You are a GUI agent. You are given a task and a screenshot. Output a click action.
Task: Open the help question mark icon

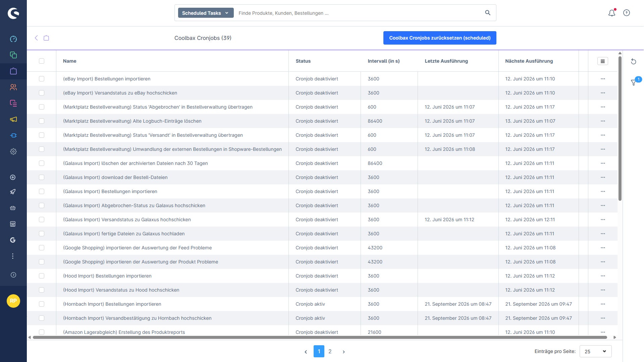tap(627, 13)
